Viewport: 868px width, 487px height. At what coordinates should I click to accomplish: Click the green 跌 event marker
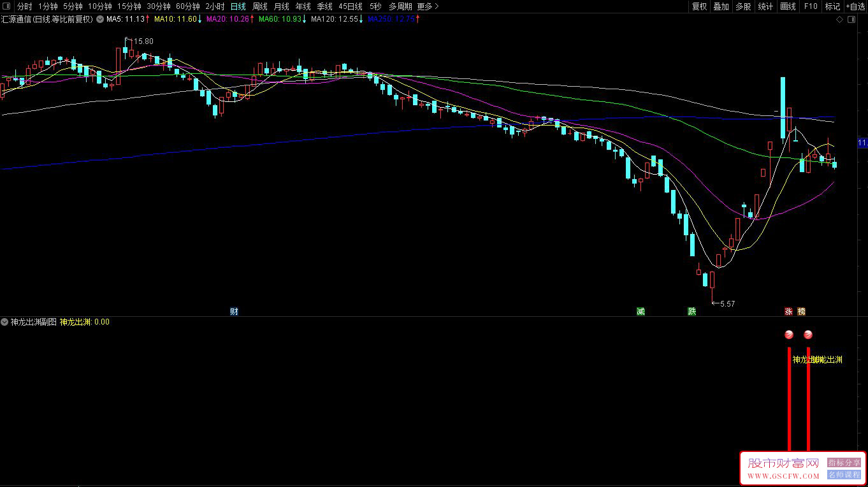pos(691,312)
